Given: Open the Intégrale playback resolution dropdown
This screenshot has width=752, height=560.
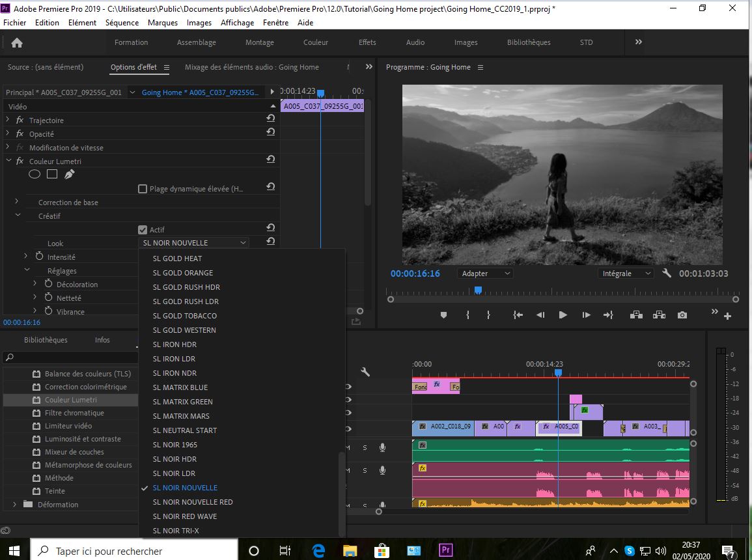Looking at the screenshot, I should (626, 273).
